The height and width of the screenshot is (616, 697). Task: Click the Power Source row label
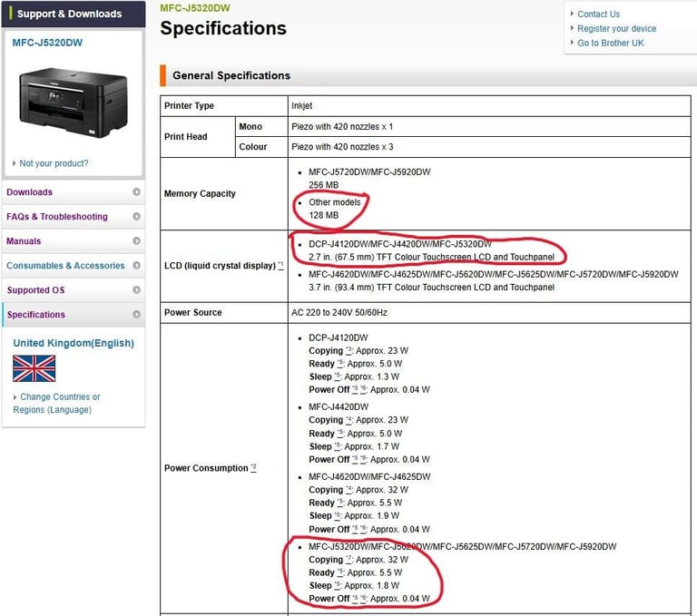tap(193, 312)
